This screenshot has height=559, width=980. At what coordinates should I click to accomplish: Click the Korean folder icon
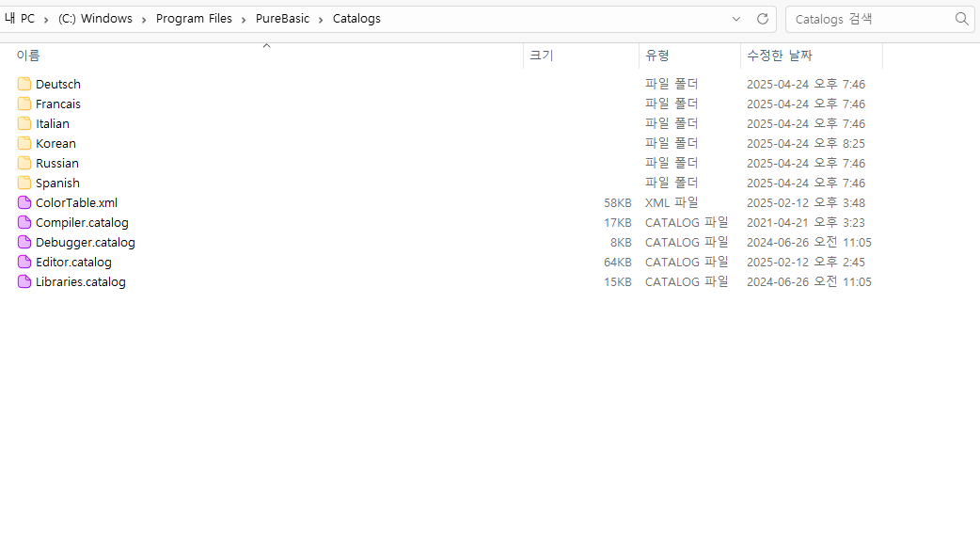(24, 143)
